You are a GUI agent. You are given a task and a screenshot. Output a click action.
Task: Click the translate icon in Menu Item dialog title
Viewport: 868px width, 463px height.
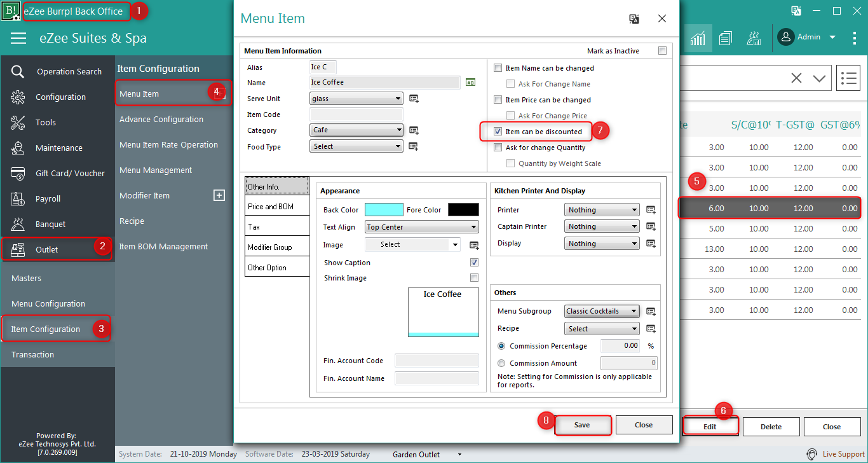[634, 19]
